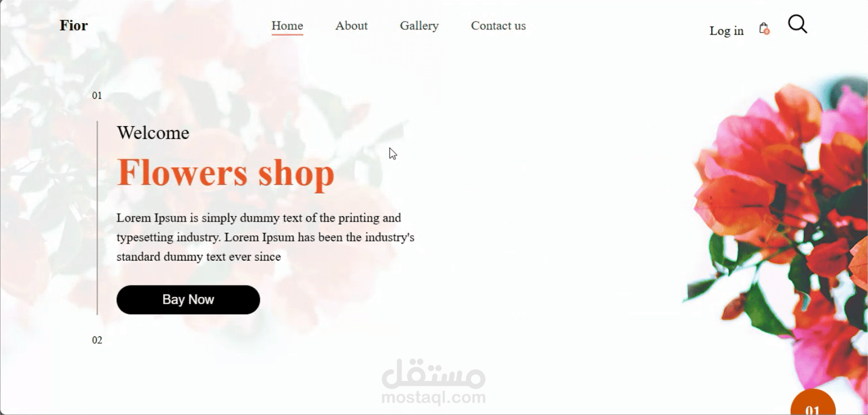The width and height of the screenshot is (868, 415).
Task: Click the Flowers shop orange heading
Action: tap(225, 172)
